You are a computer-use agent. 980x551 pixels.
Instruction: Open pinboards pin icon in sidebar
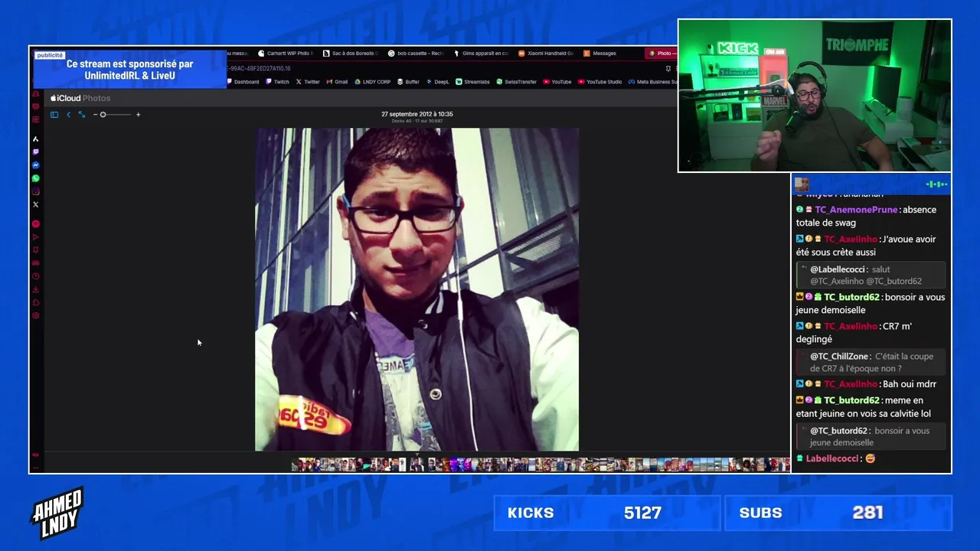pyautogui.click(x=35, y=250)
